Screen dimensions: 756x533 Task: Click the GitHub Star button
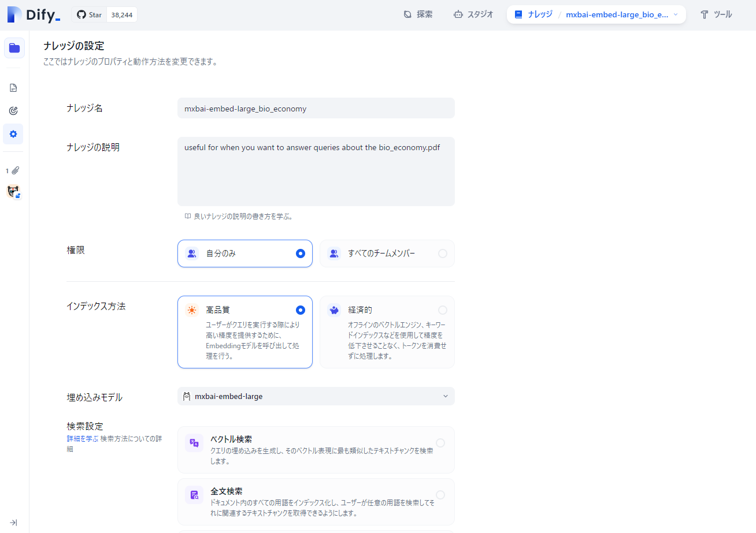tap(90, 15)
